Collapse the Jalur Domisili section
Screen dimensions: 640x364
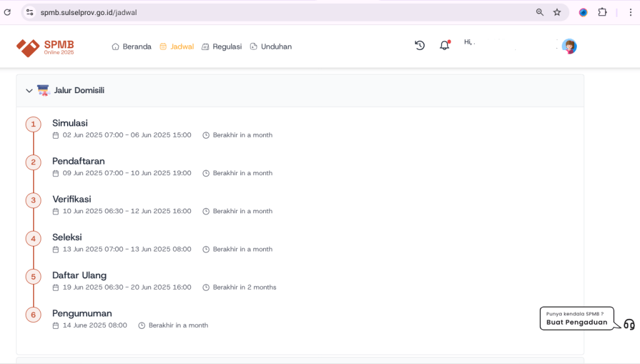click(x=29, y=91)
